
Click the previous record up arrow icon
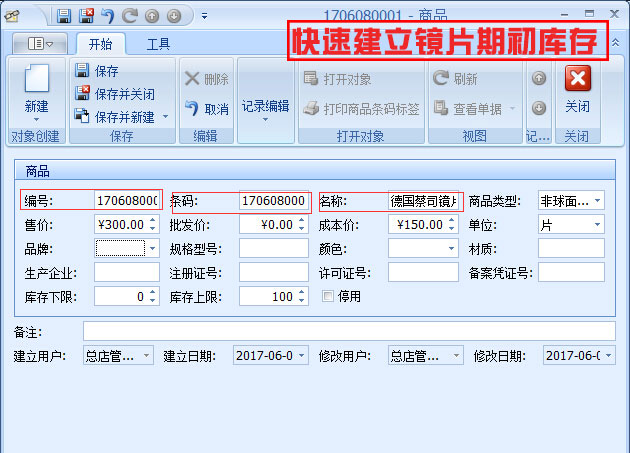pos(538,78)
